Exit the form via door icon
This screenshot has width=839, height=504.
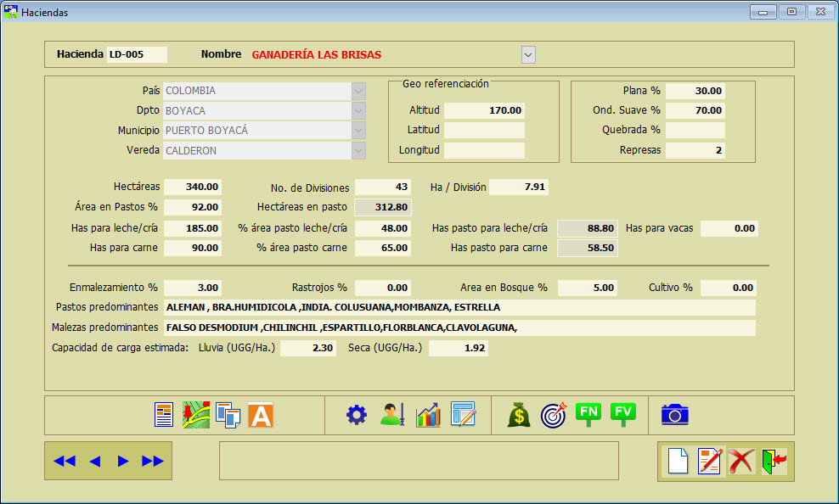(774, 461)
